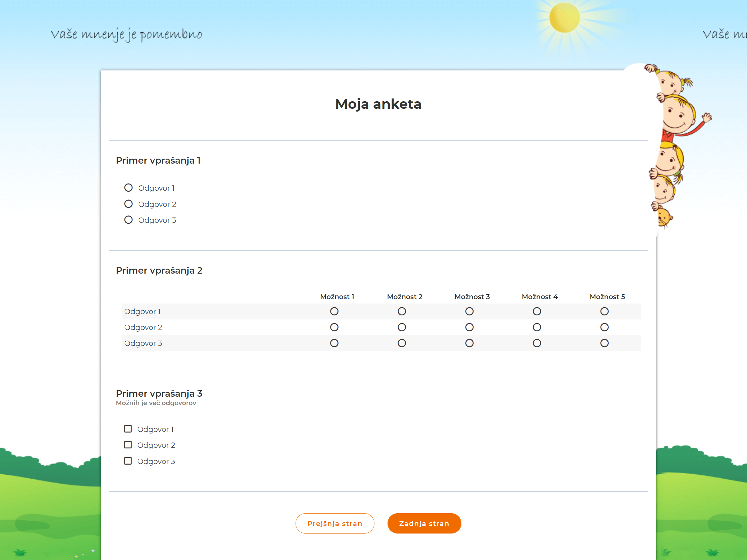This screenshot has height=560, width=747.
Task: Click the Primer vprašanja 1 heading
Action: (158, 160)
